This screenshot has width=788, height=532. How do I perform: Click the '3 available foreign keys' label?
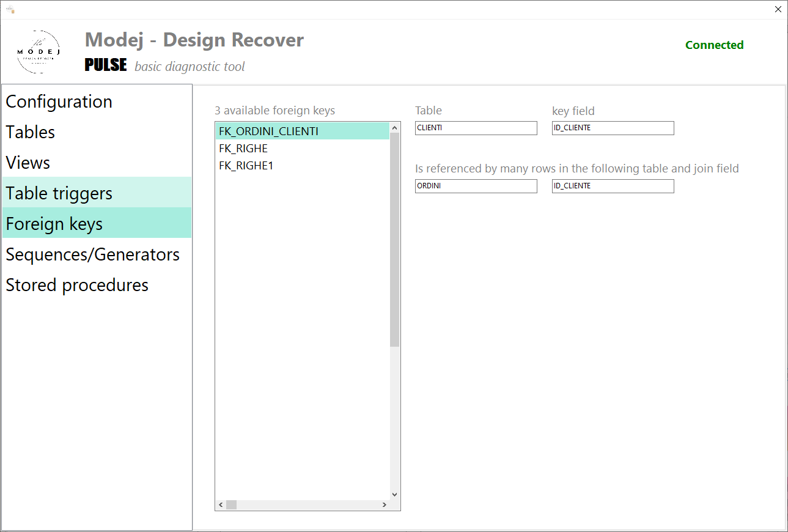pos(274,111)
